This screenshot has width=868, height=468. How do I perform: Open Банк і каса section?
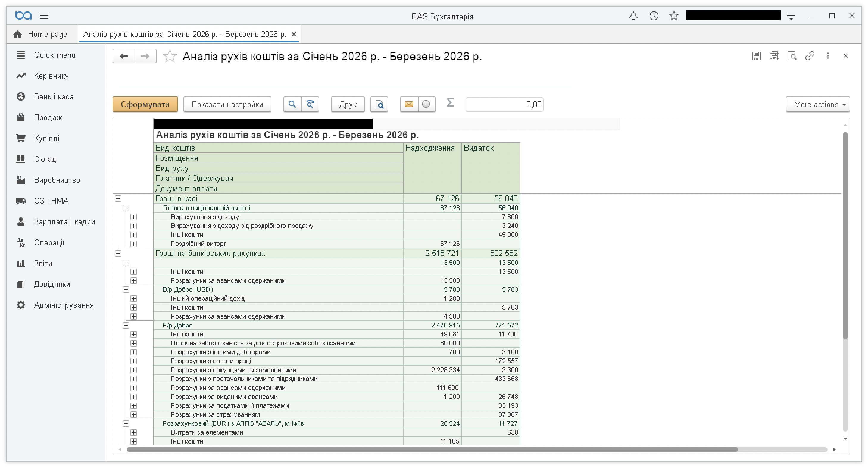54,97
